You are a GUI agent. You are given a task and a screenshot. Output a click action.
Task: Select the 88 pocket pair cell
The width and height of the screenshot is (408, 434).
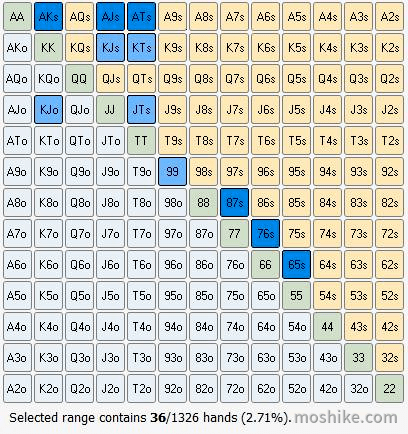tap(203, 203)
